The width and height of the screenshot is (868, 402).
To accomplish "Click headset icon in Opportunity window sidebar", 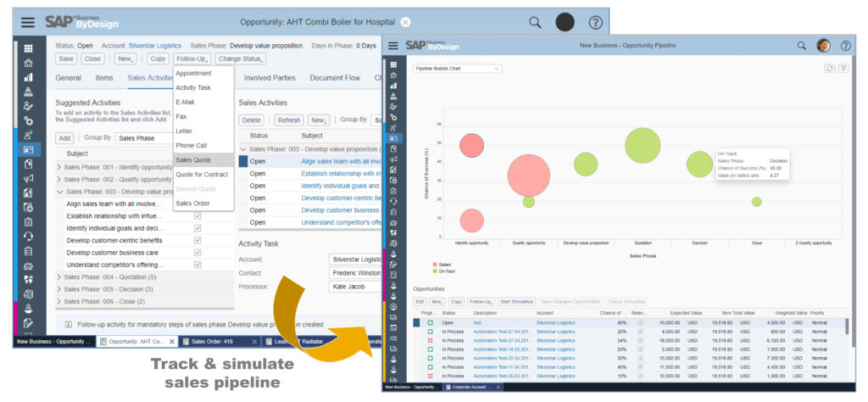I will [x=28, y=236].
